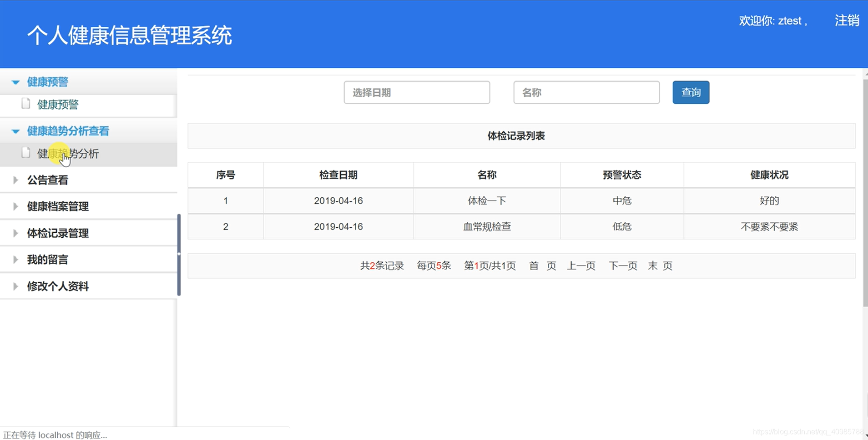The height and width of the screenshot is (440, 868).
Task: Click the 健康状况 column header
Action: tap(769, 175)
